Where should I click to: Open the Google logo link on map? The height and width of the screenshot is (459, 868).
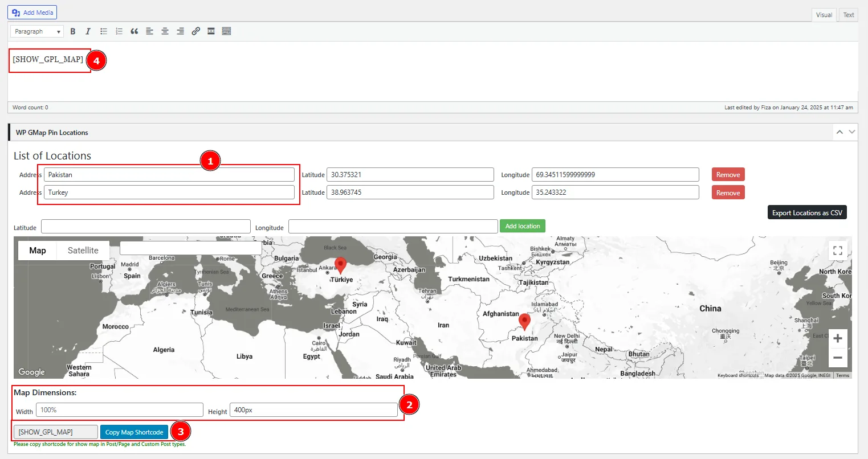pos(31,372)
